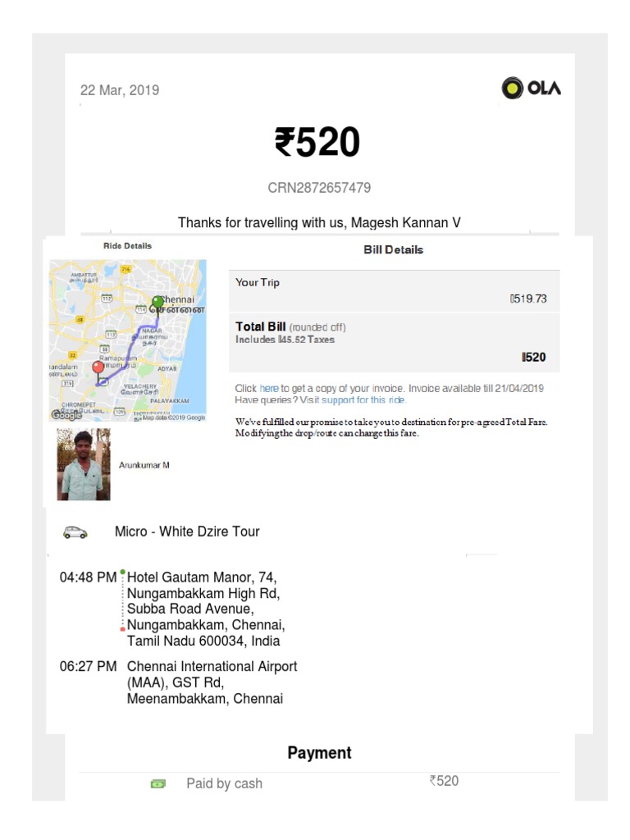Click the Google logo on the map

tap(66, 415)
